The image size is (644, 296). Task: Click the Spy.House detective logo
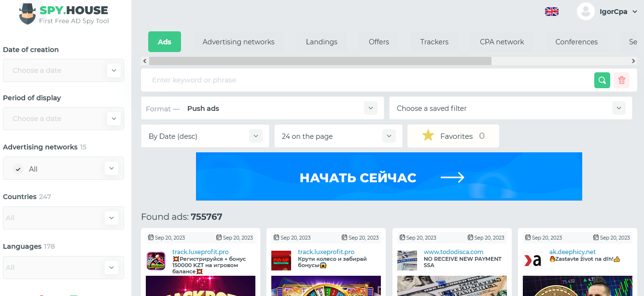[x=28, y=13]
